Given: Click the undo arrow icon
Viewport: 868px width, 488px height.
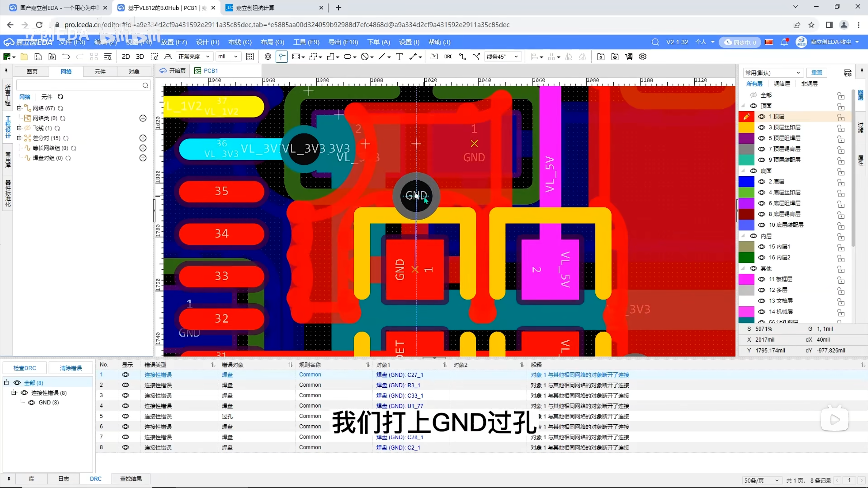Looking at the screenshot, I should (66, 57).
